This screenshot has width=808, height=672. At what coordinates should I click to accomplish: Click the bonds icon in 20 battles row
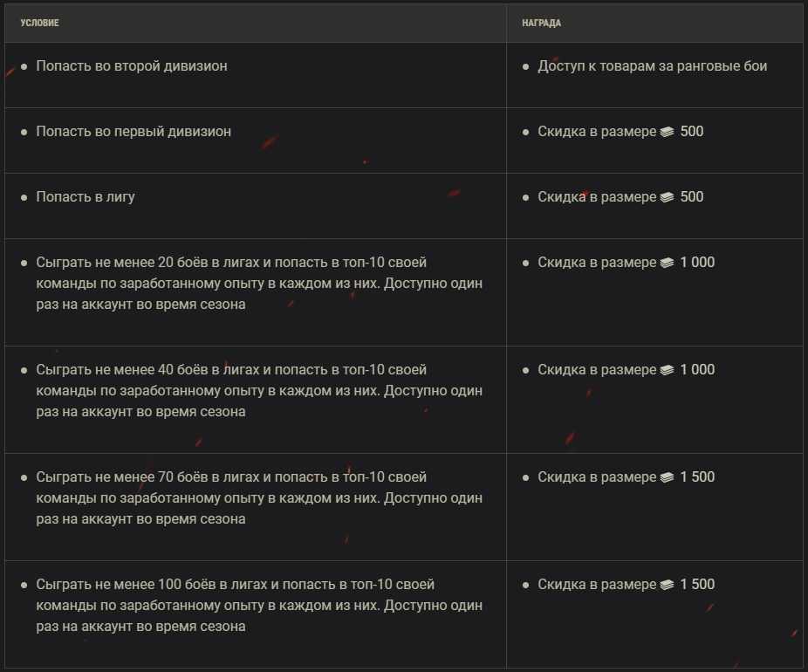click(x=667, y=263)
